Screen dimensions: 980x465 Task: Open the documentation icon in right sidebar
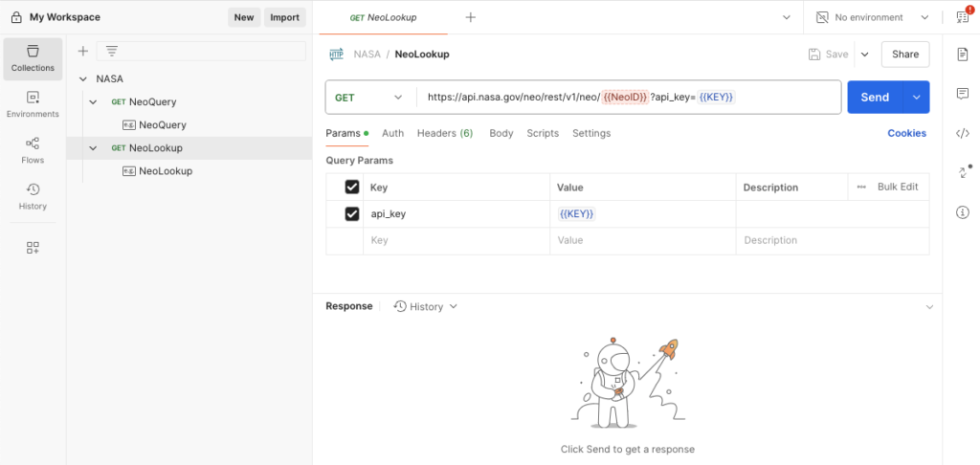pos(963,55)
